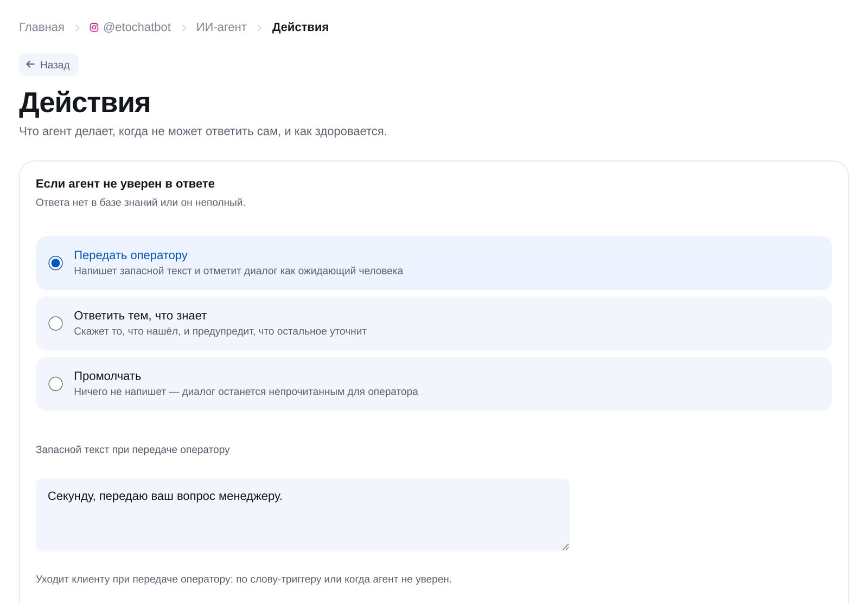Click the Действия current breadcrumb item

click(x=300, y=27)
